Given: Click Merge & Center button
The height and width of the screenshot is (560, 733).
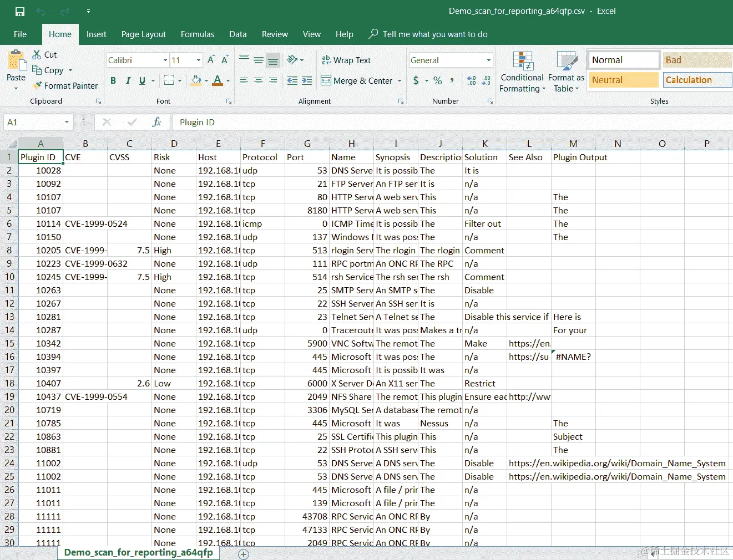Looking at the screenshot, I should point(356,80).
